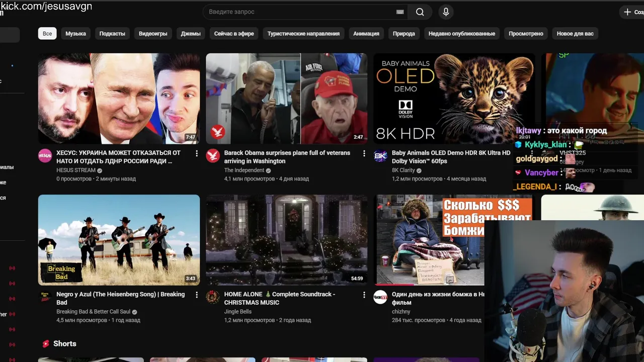The height and width of the screenshot is (362, 644).
Task: Select the Джемы filter chip
Action: (x=191, y=34)
